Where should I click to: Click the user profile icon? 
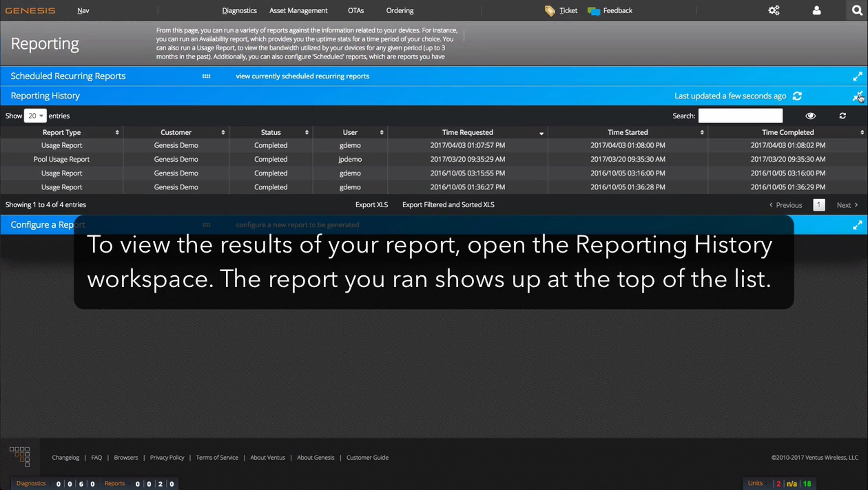click(817, 10)
